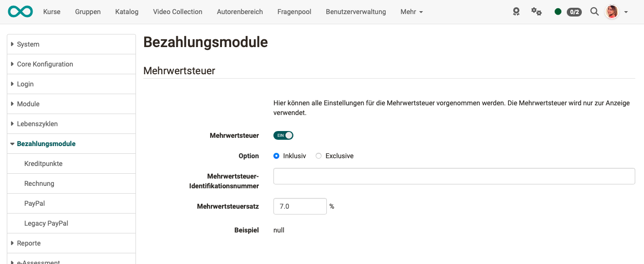
Task: Open the PayPal settings link
Action: click(34, 203)
